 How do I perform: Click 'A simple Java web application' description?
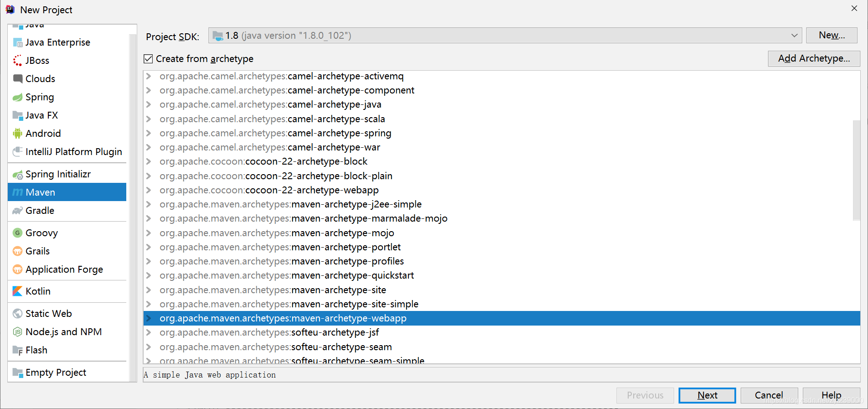(x=210, y=375)
